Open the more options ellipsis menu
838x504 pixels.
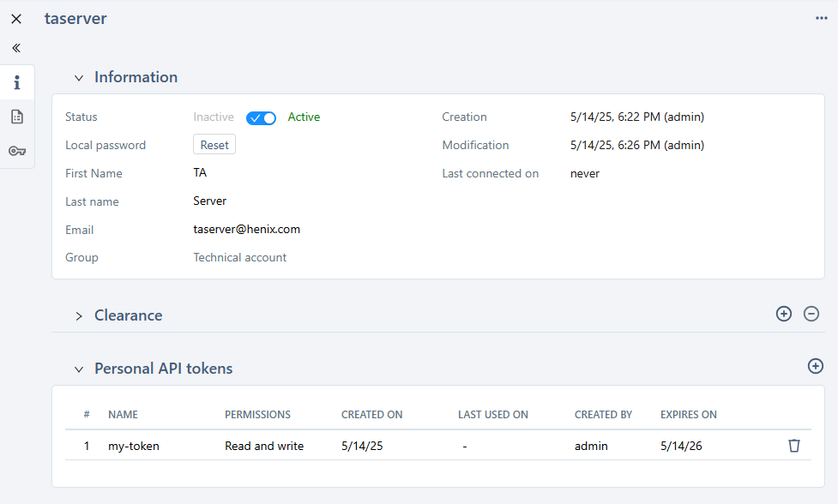click(x=821, y=18)
